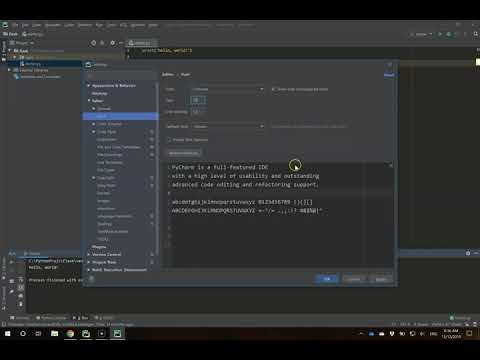Open the Help menu
The width and height of the screenshot is (480, 360).
pyautogui.click(x=153, y=25)
